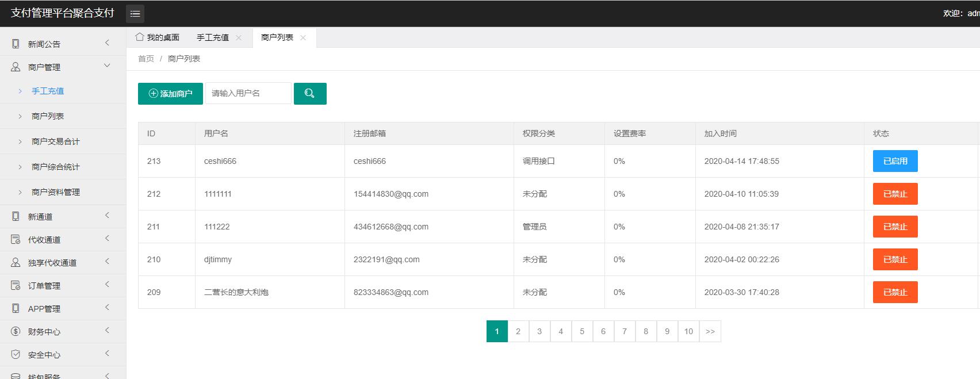
Task: Click the 订单管理 sidebar icon
Action: (x=16, y=286)
